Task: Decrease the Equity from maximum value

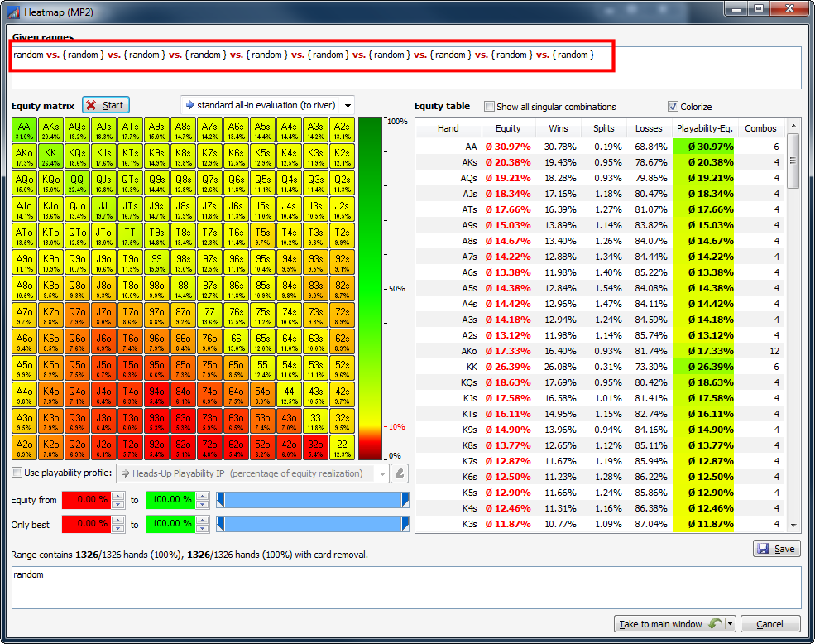Action: coord(203,504)
